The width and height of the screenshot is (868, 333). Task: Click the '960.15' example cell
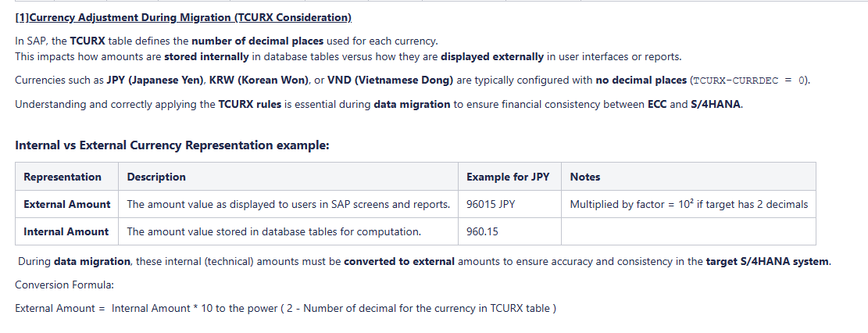tap(482, 231)
